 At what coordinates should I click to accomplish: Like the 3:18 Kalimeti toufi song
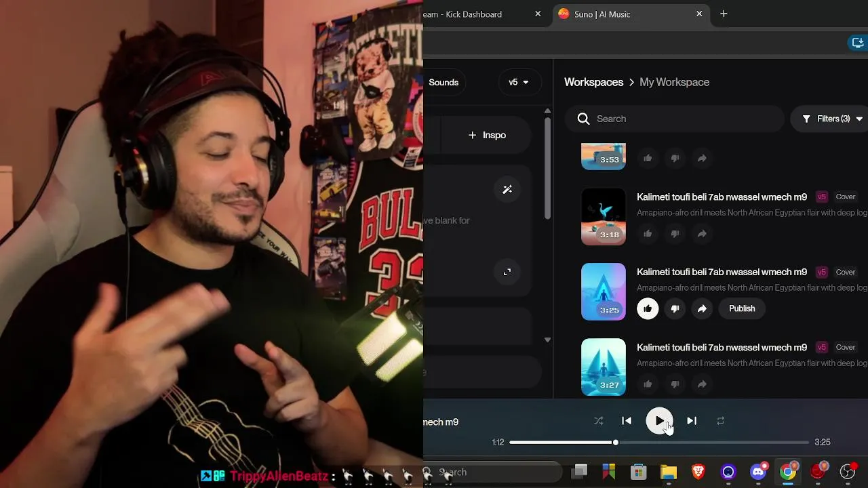pyautogui.click(x=648, y=233)
